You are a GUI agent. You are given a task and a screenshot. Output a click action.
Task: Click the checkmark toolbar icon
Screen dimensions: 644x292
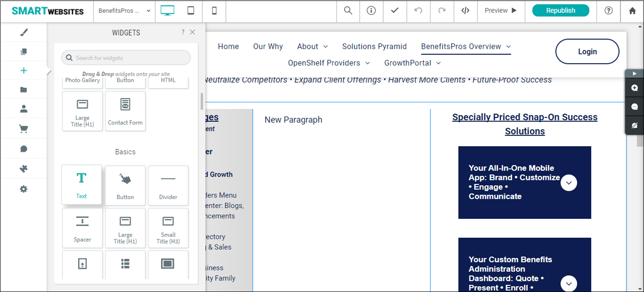pos(395,10)
